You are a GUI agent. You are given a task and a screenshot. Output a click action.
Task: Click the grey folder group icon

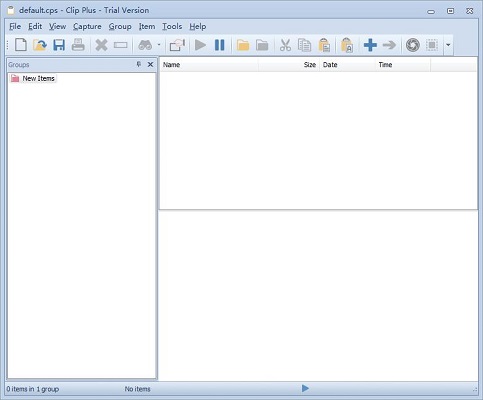262,45
